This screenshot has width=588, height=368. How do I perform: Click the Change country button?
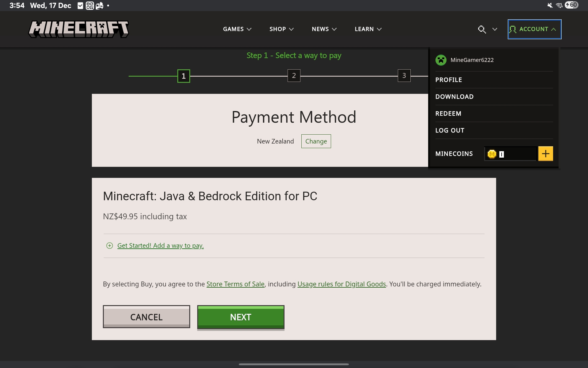point(316,141)
